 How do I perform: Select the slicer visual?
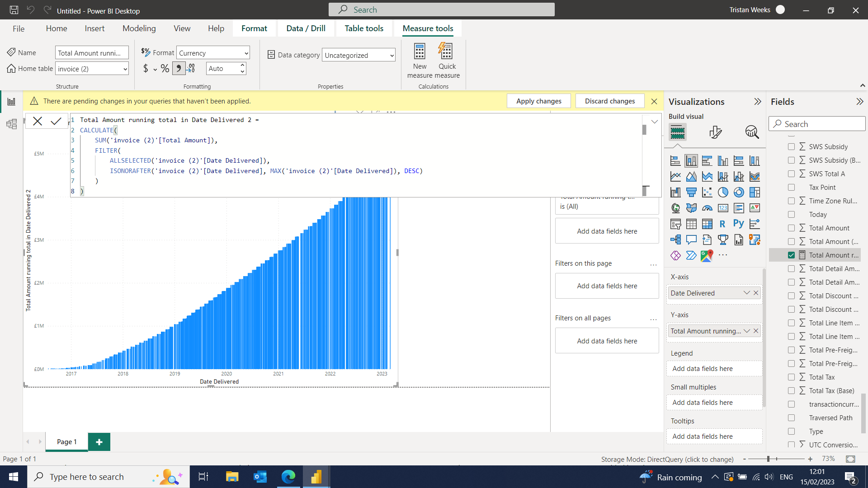pyautogui.click(x=675, y=224)
